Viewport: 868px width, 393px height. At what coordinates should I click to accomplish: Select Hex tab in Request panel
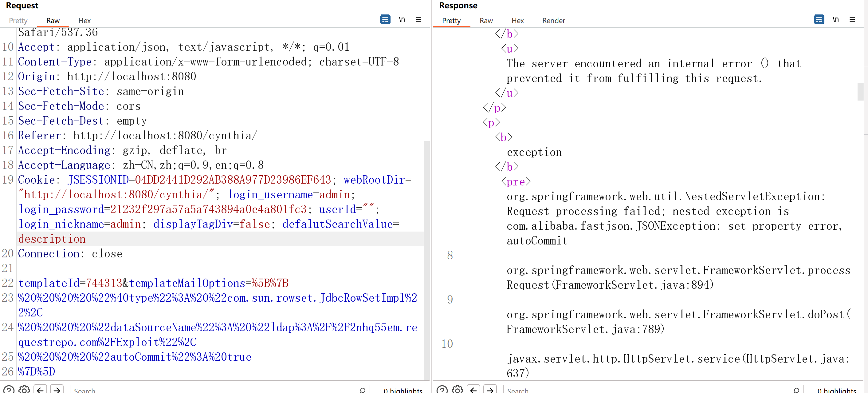coord(84,21)
